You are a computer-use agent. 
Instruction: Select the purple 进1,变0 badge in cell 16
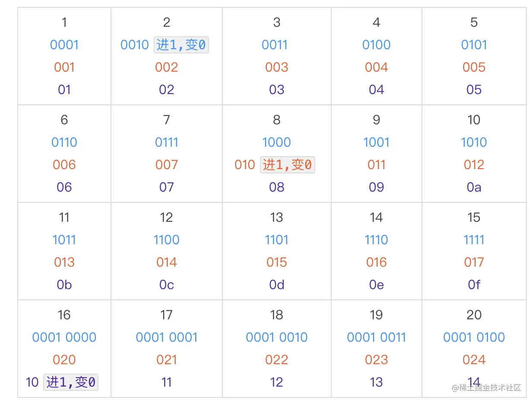(x=71, y=382)
